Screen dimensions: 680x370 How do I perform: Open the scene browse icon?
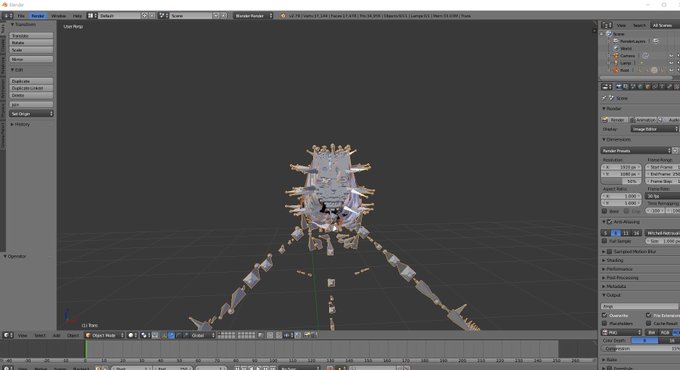click(162, 16)
